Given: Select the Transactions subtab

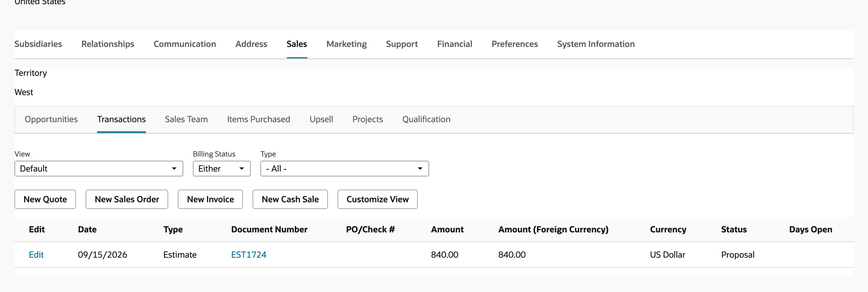Looking at the screenshot, I should 121,120.
